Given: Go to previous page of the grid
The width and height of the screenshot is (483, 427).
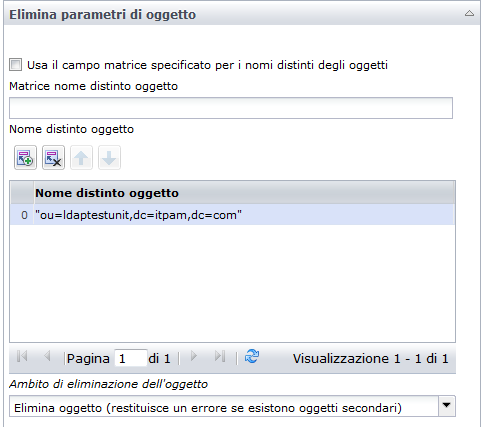Looking at the screenshot, I should pyautogui.click(x=47, y=357).
